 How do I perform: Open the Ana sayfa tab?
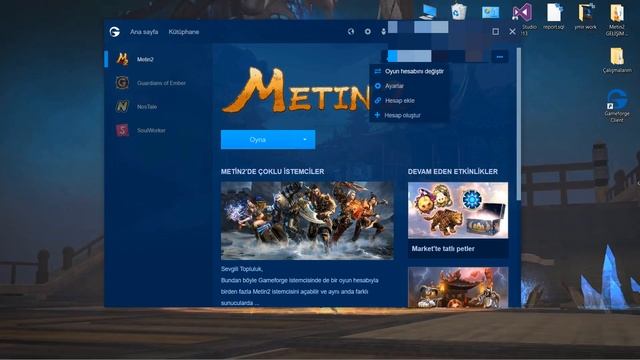[144, 32]
